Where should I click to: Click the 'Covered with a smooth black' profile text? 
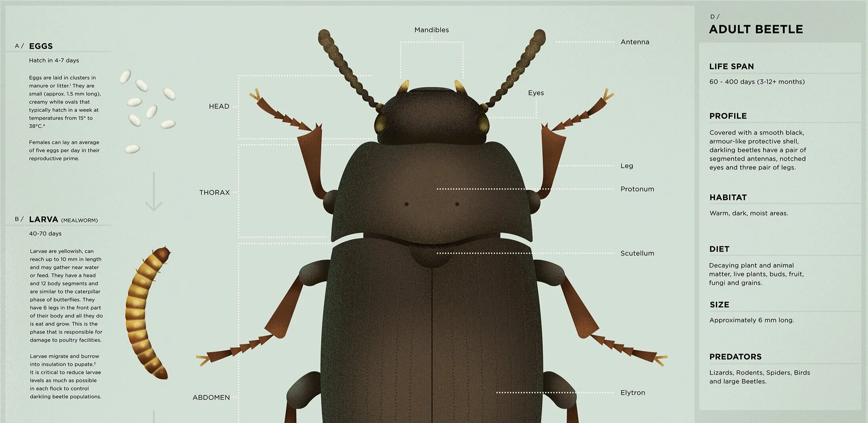coord(758,150)
